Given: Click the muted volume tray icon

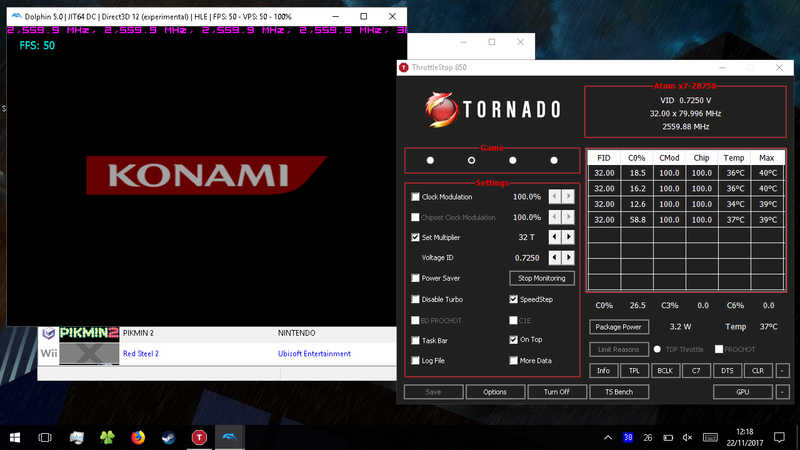Looking at the screenshot, I should 687,437.
